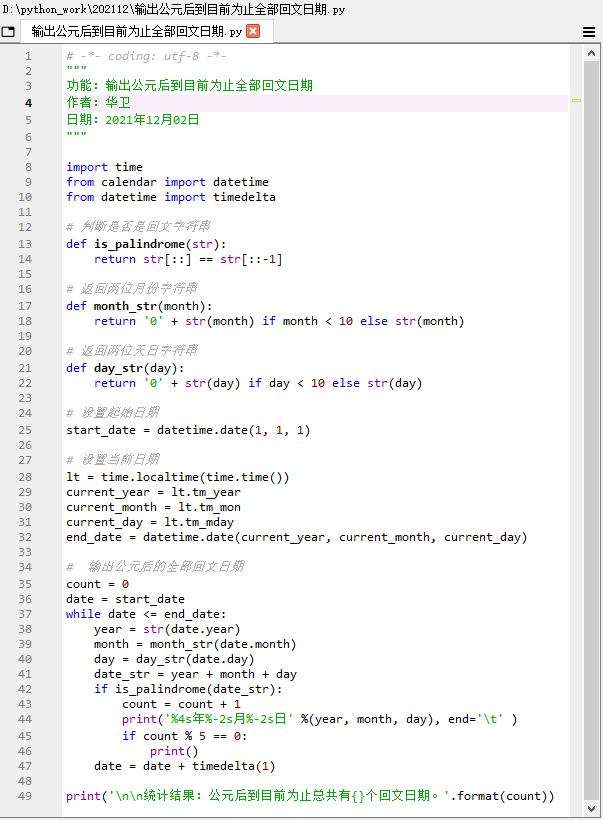Click 'if is_palindrome(date_str):' line
Screen dimensions: 603x820
pyautogui.click(x=188, y=689)
